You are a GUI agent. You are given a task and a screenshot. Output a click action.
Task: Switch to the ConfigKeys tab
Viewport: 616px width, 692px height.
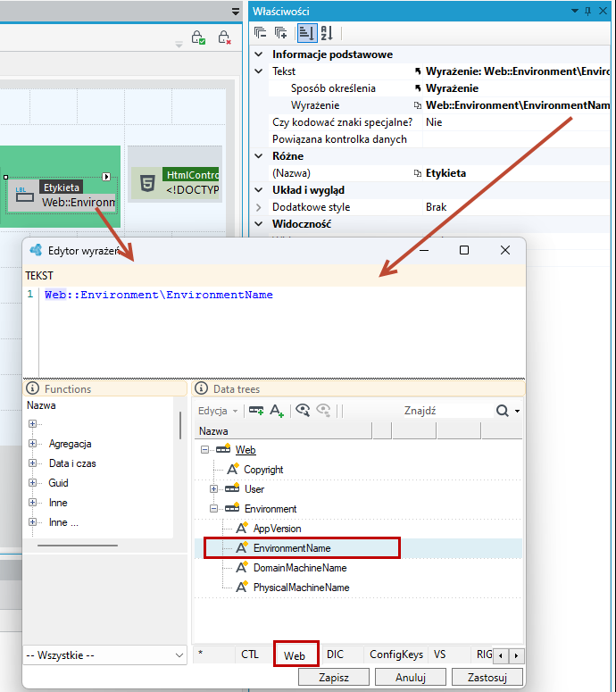[x=395, y=654]
